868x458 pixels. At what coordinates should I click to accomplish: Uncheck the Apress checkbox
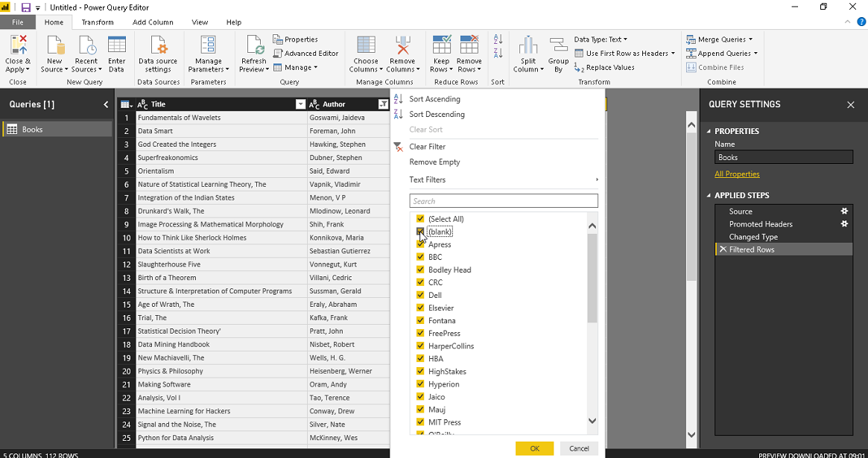point(420,244)
